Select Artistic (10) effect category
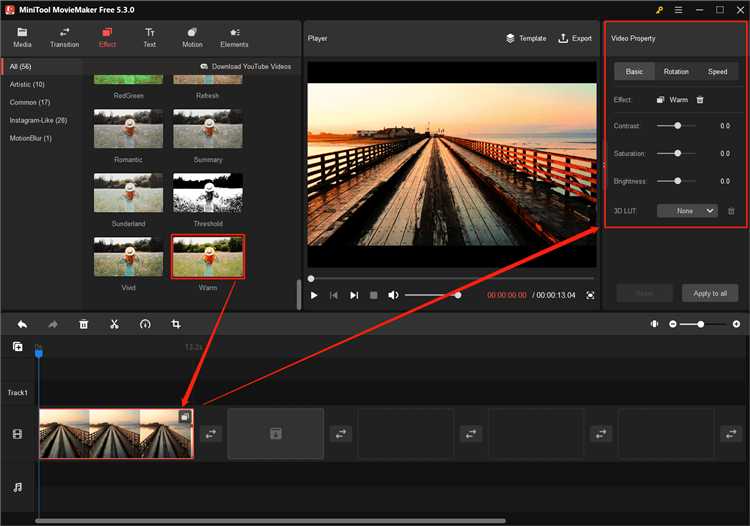 pos(27,84)
